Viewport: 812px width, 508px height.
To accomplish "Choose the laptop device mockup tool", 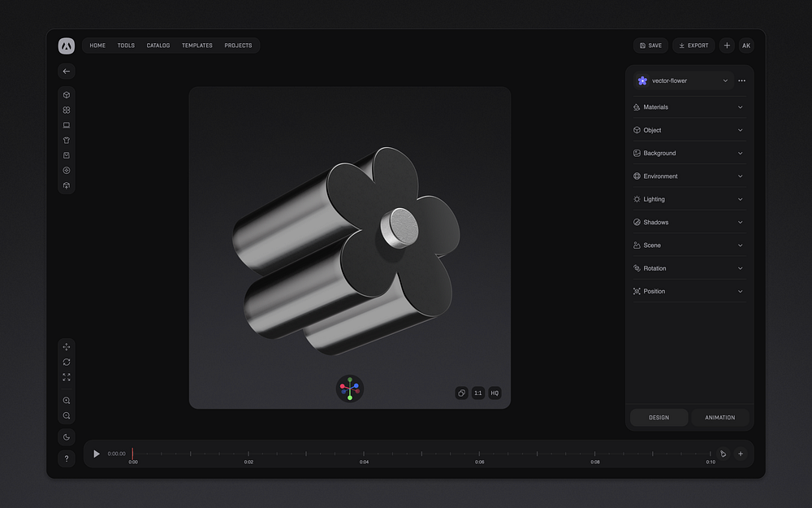I will point(67,125).
